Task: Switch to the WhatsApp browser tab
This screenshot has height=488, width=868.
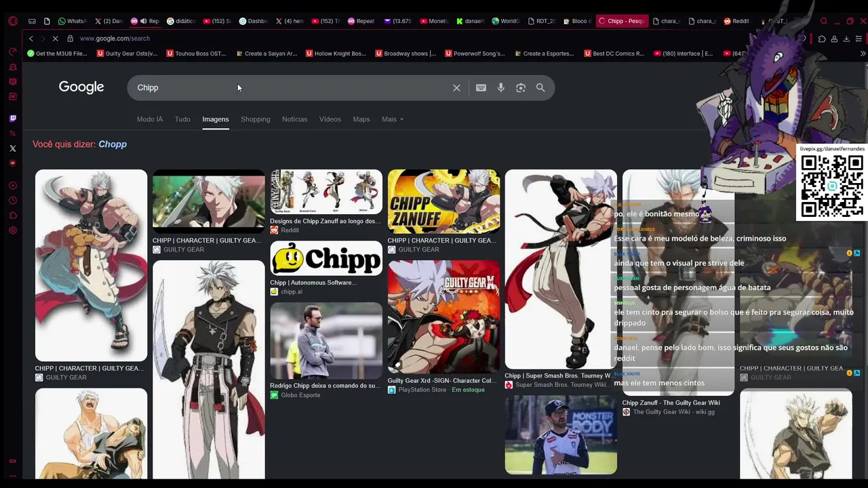Action: tap(72, 21)
